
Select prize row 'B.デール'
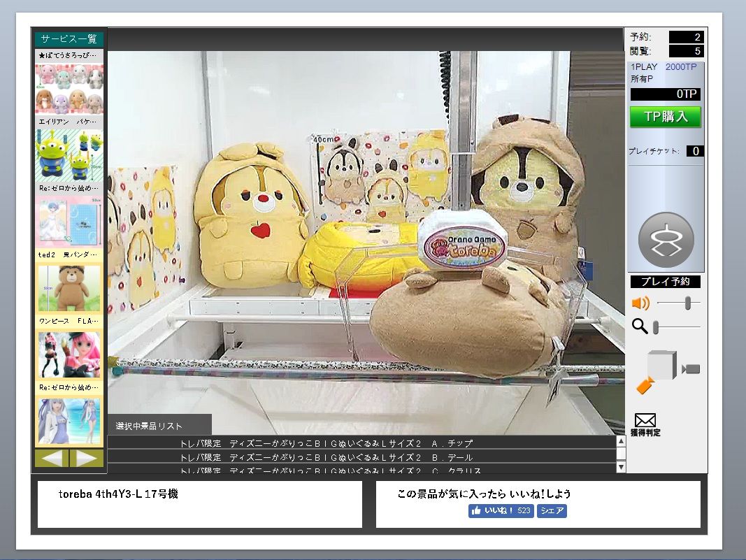coord(361,457)
